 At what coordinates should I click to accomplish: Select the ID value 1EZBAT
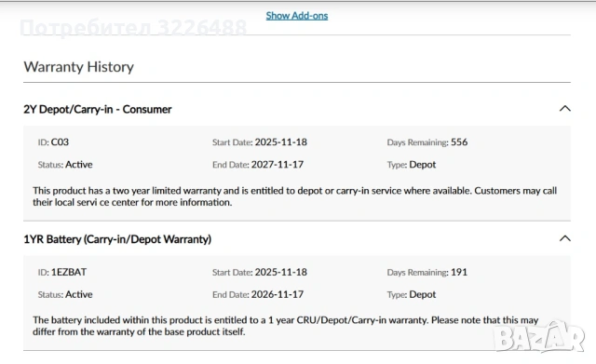click(x=69, y=272)
